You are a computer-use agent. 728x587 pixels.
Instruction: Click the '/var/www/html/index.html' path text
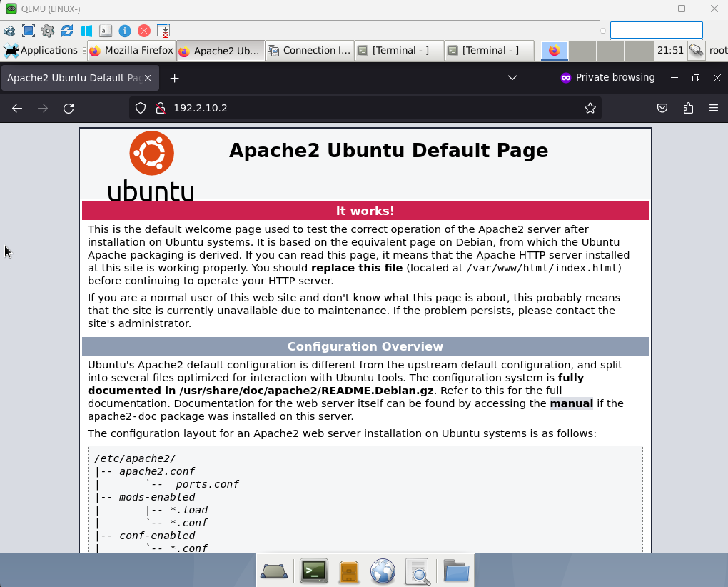click(542, 268)
